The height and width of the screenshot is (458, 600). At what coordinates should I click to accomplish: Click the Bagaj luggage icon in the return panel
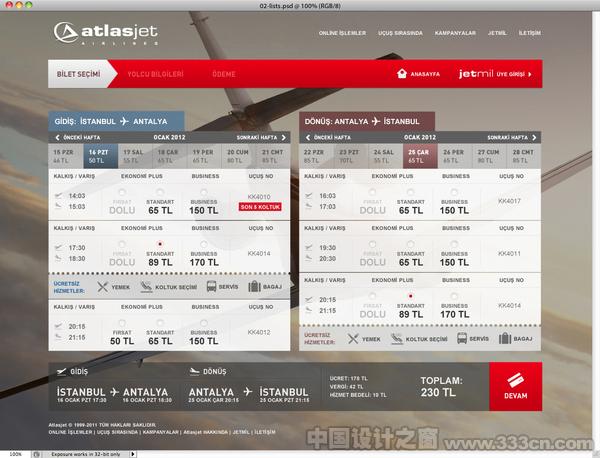[x=505, y=338]
